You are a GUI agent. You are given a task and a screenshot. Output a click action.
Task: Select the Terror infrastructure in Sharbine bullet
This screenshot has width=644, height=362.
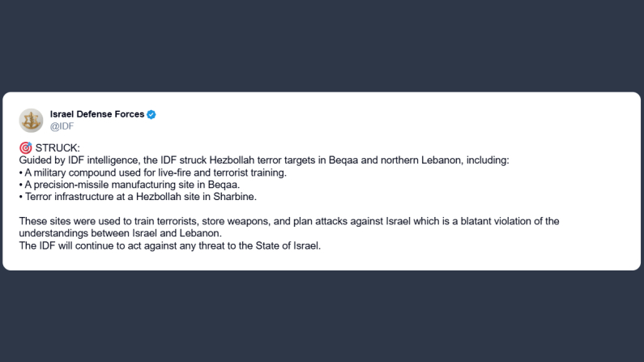pyautogui.click(x=138, y=197)
